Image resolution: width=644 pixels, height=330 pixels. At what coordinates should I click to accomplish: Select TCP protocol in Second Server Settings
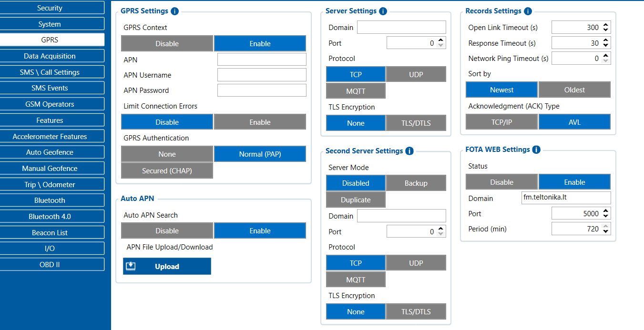pyautogui.click(x=356, y=263)
